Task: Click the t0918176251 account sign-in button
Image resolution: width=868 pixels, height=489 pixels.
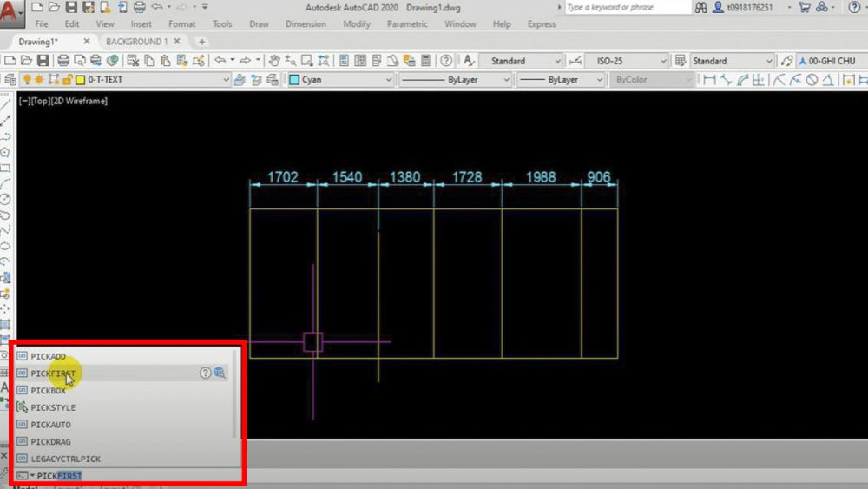Action: [x=742, y=7]
